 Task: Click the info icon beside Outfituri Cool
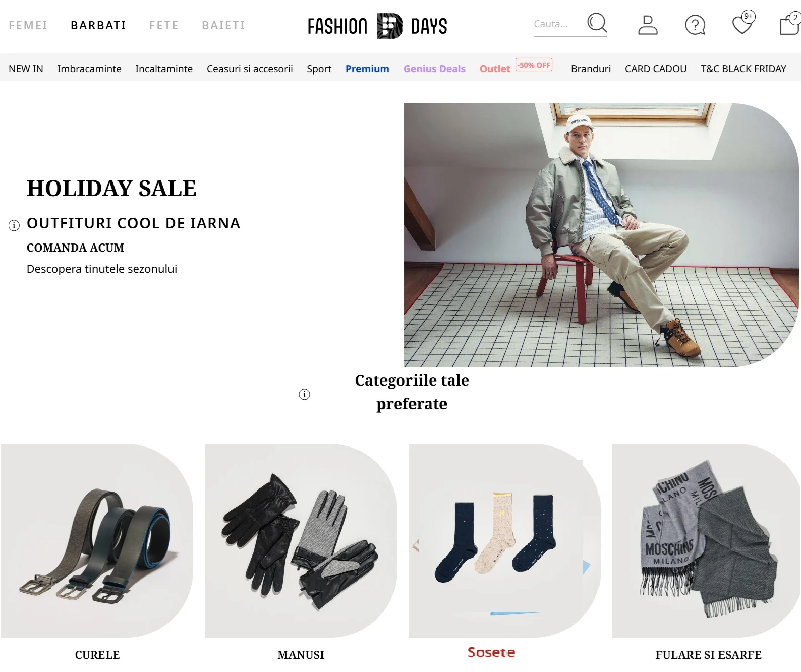coord(14,225)
